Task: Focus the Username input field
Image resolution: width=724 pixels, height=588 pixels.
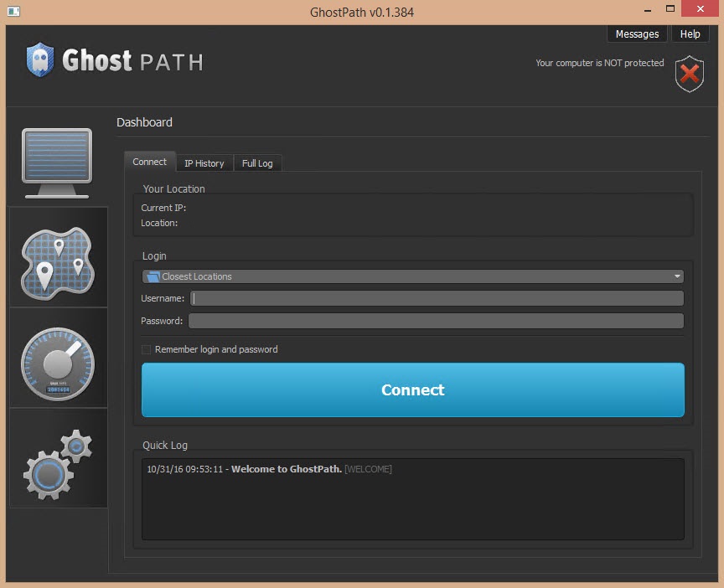Action: (x=437, y=299)
